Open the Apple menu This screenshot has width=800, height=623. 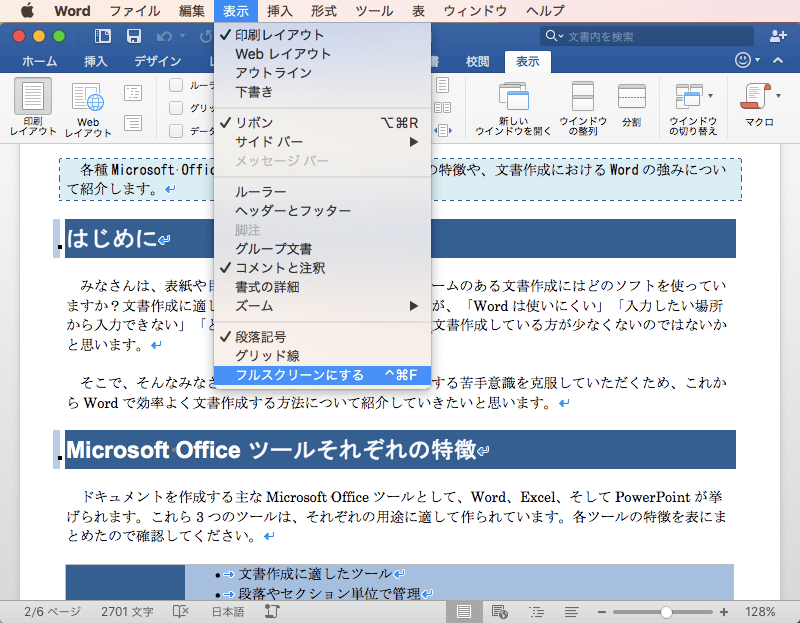[x=28, y=10]
